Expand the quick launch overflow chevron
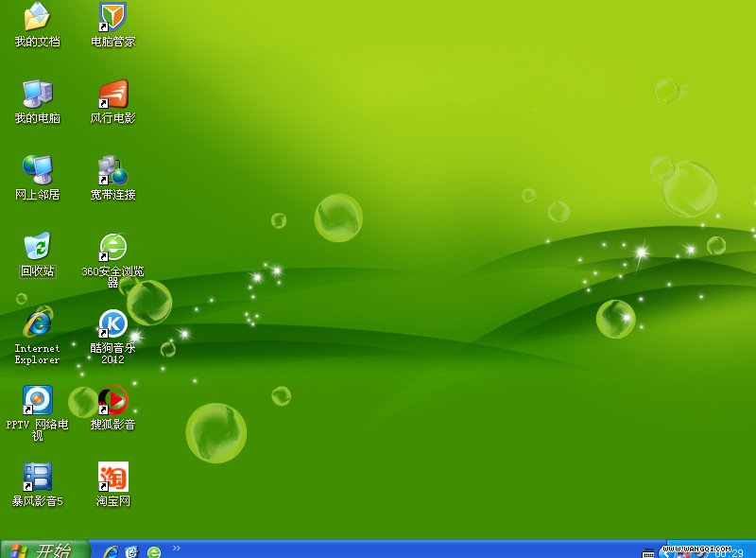 pyautogui.click(x=177, y=548)
